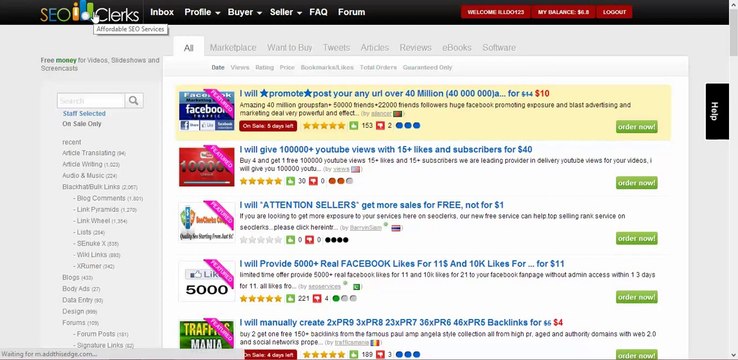Switch to the Marketplace tab
Viewport: 738px width, 360px height.
(x=233, y=48)
